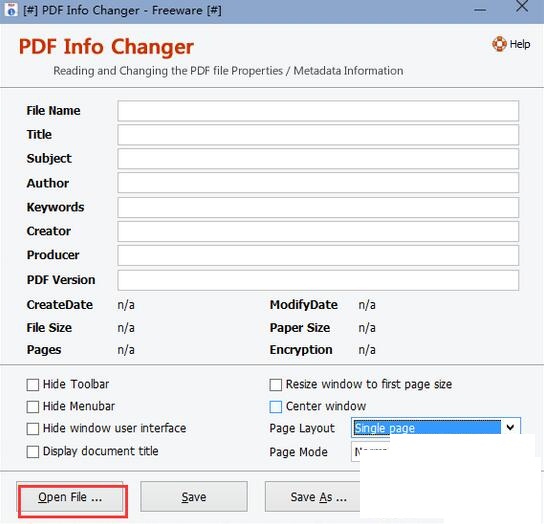The image size is (544, 524).
Task: Click the Producer input field
Action: click(x=318, y=255)
